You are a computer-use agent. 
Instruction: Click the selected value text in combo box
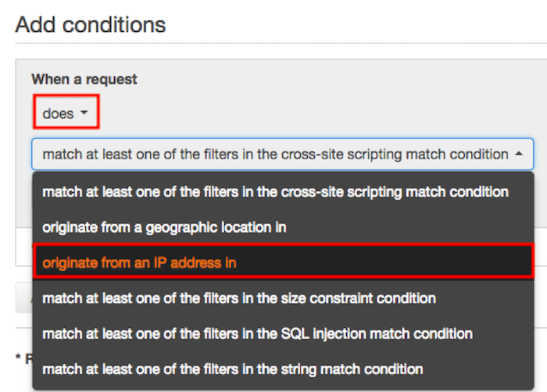pyautogui.click(x=274, y=155)
